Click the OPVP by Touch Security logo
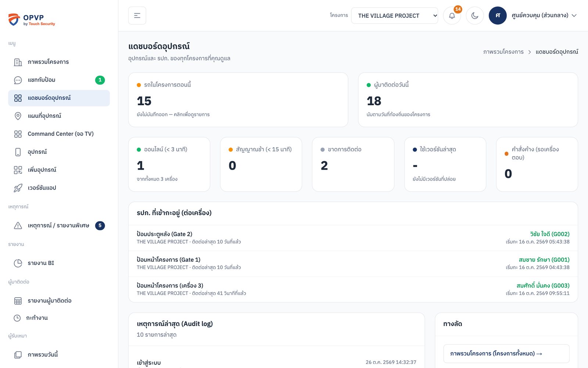 [x=32, y=20]
